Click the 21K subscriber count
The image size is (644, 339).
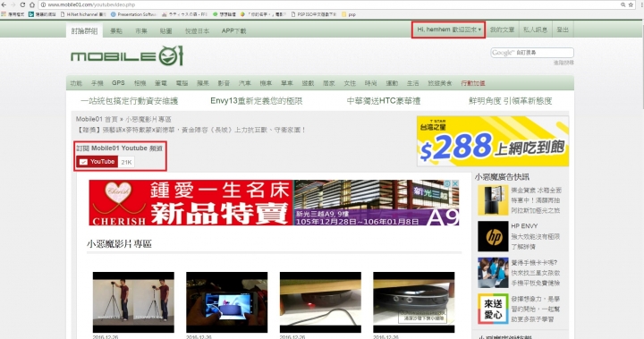126,162
